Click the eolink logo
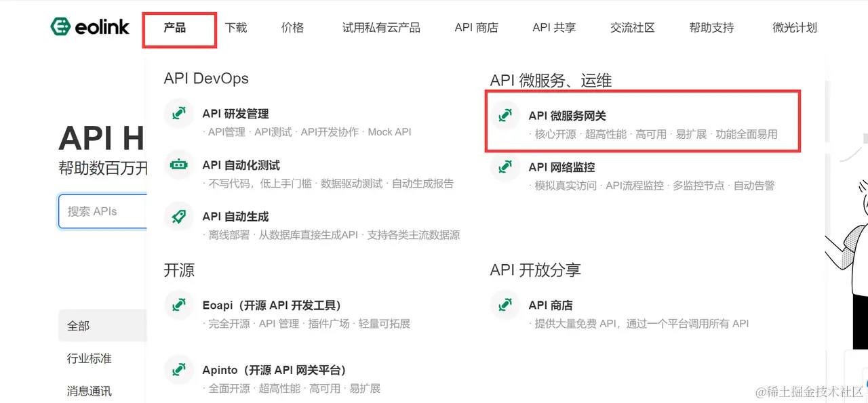This screenshot has height=403, width=868. pos(90,27)
